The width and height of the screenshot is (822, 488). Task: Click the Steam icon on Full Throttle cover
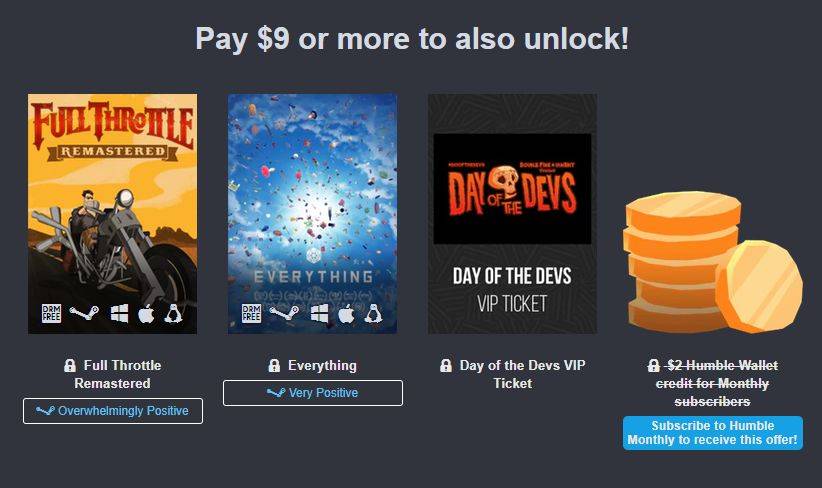point(84,313)
